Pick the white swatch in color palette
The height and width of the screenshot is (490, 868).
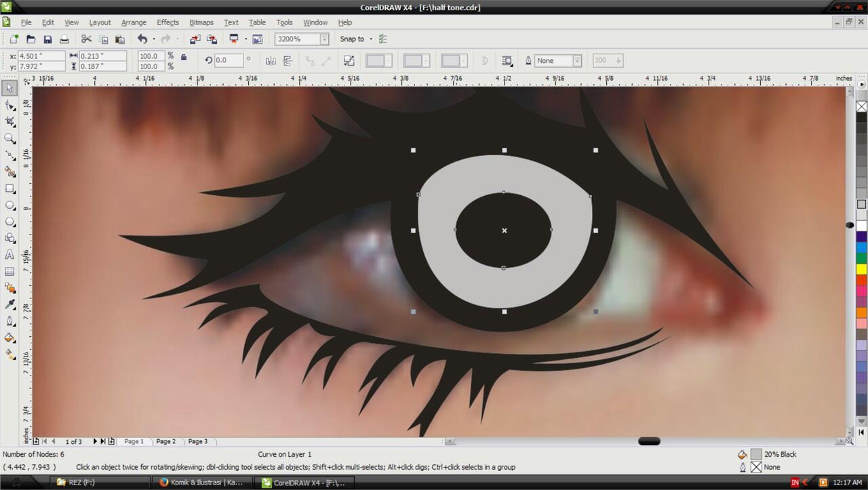[861, 226]
